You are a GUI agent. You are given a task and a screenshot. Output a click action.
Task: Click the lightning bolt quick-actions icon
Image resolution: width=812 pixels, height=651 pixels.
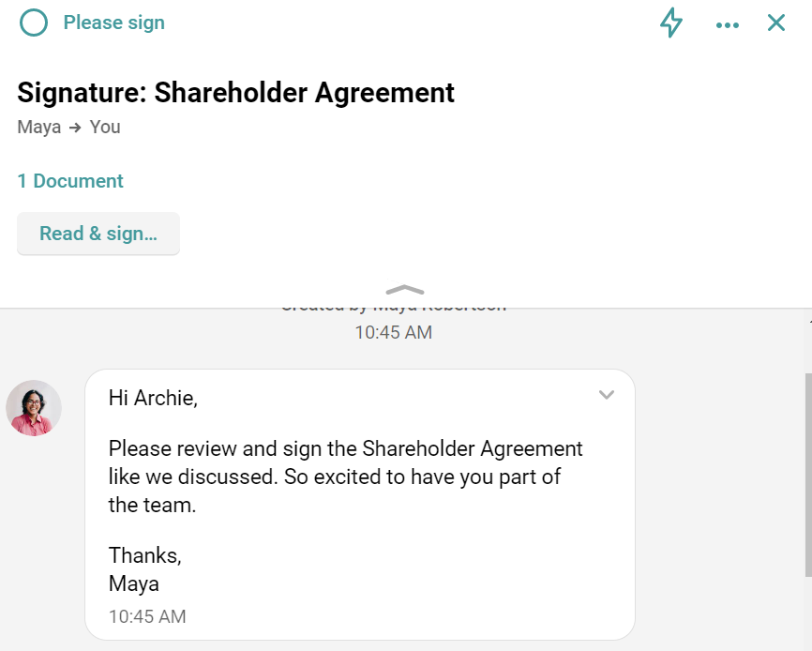pos(671,23)
